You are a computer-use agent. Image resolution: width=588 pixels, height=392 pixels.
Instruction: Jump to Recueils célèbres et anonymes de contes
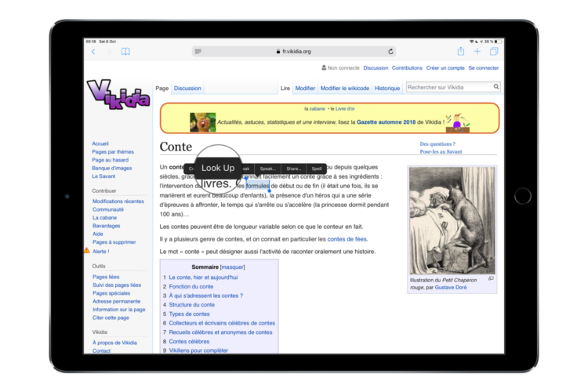coord(220,332)
